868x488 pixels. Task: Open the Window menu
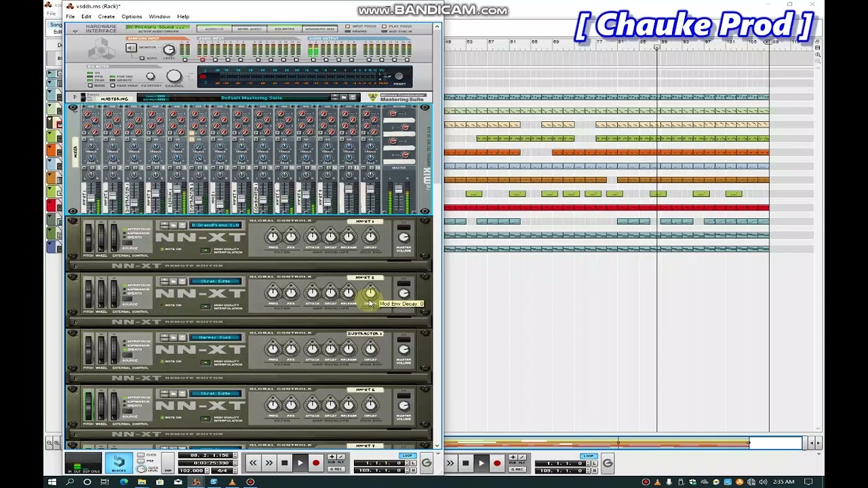[159, 16]
